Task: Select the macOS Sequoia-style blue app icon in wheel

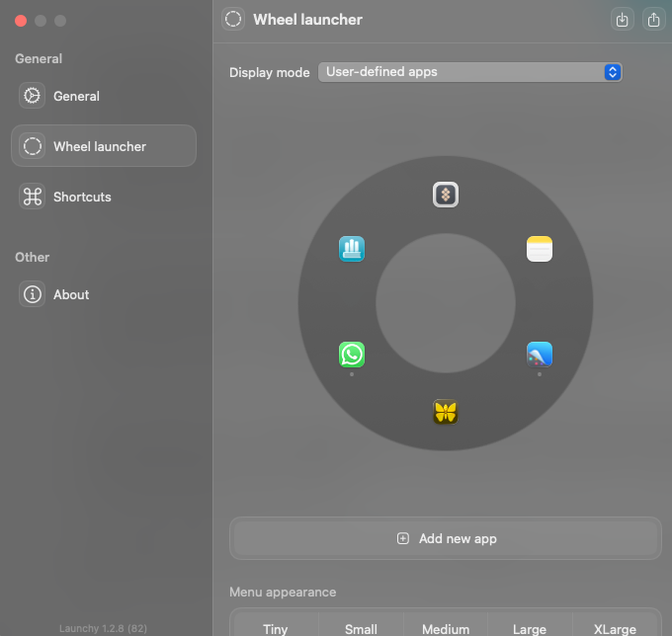Action: tap(540, 355)
